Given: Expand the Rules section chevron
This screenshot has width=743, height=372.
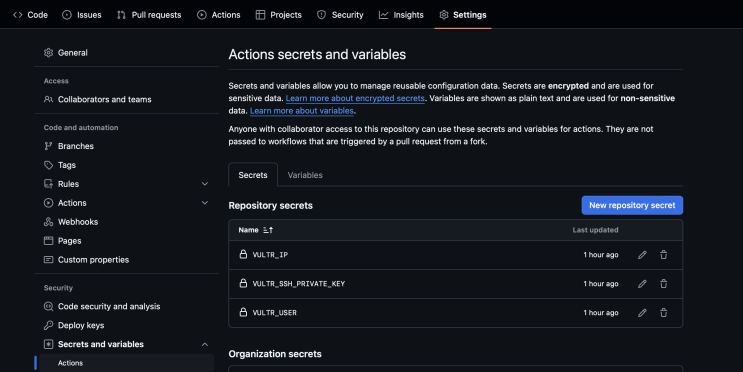Looking at the screenshot, I should pos(205,184).
